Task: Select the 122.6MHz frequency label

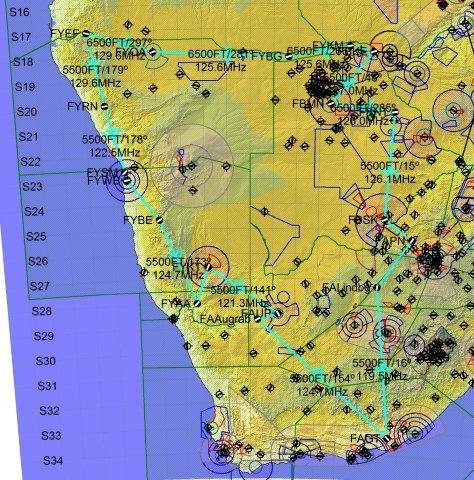Action: pos(114,153)
